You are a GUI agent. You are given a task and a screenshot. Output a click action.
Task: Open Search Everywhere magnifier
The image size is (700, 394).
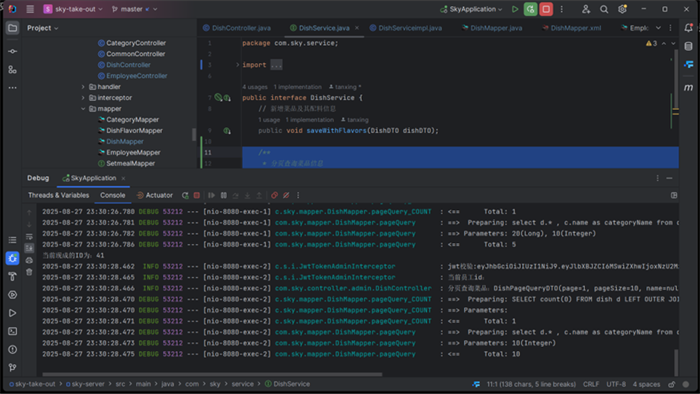click(604, 9)
